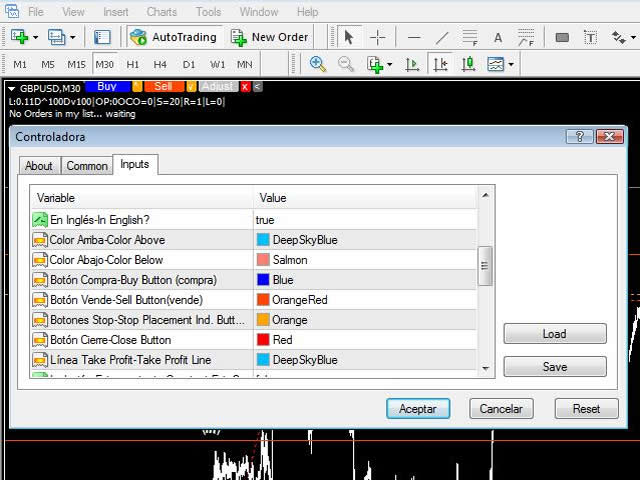The width and height of the screenshot is (640, 480).
Task: Expand indicators list dropdown arrow
Action: coord(389,64)
